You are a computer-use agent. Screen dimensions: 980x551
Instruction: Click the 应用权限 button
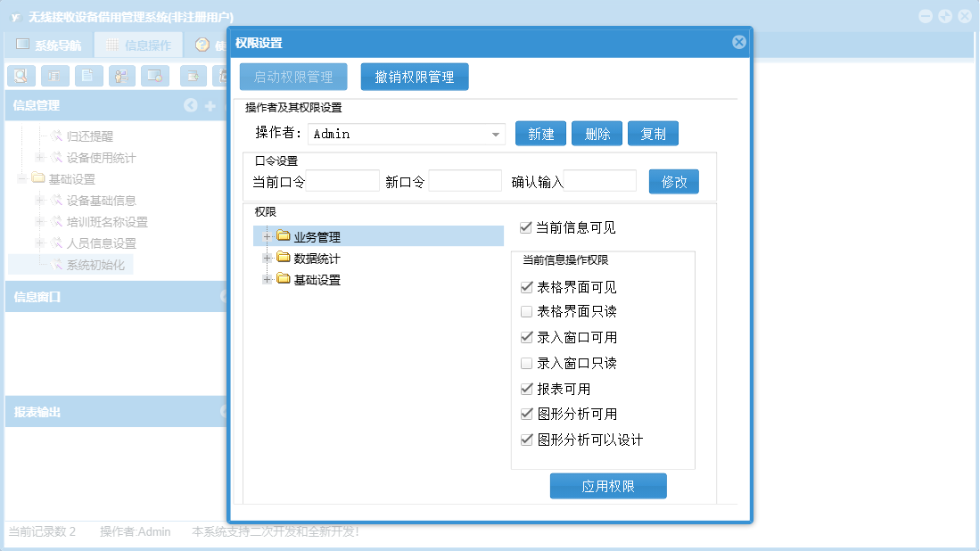pos(608,486)
